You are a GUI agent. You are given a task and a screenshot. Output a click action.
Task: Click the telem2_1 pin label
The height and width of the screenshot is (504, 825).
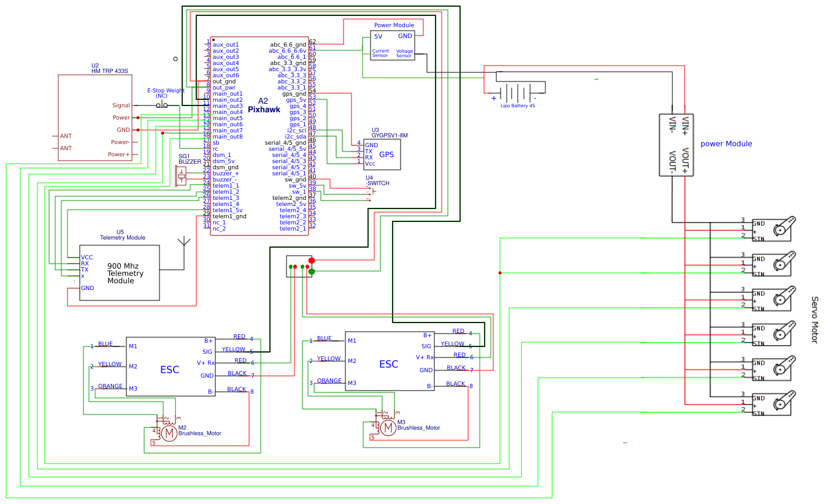pyautogui.click(x=293, y=229)
